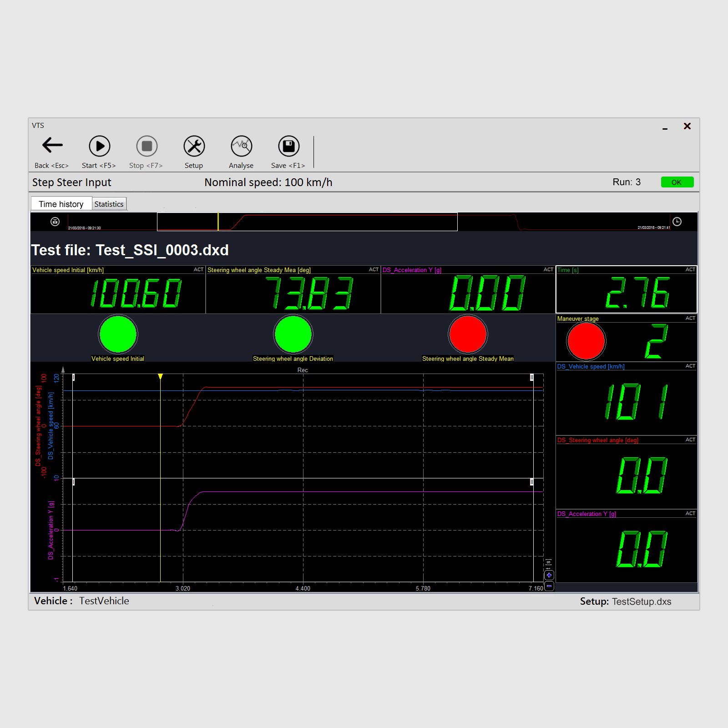This screenshot has width=728, height=728.
Task: Open the Analyse icon
Action: (241, 152)
